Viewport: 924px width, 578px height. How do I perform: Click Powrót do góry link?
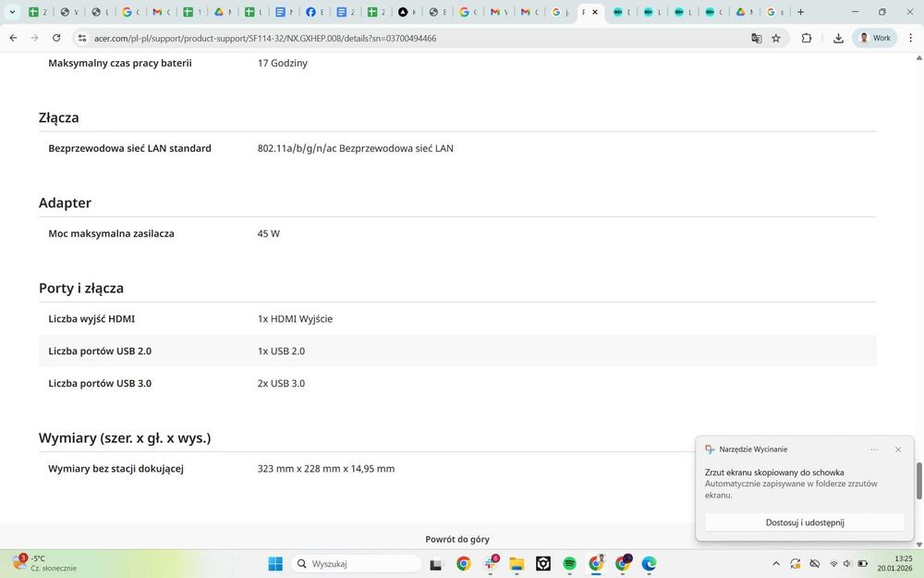coord(457,539)
